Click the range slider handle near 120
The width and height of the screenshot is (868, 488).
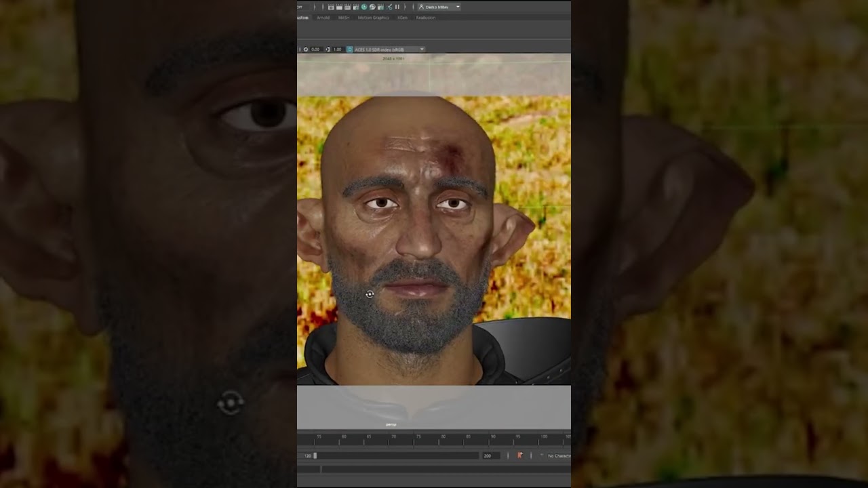pyautogui.click(x=315, y=456)
